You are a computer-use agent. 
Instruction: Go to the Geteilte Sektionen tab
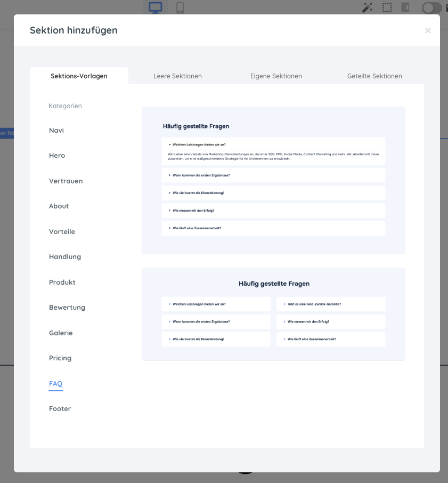(x=374, y=76)
